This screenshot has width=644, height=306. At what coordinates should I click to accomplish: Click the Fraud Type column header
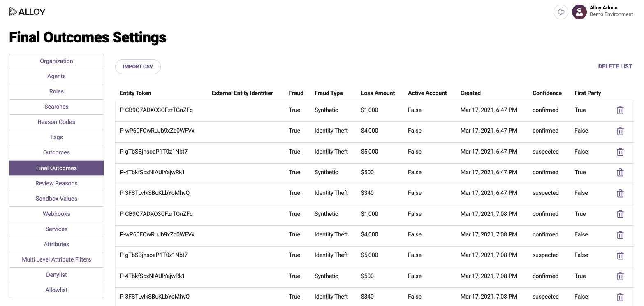click(329, 93)
